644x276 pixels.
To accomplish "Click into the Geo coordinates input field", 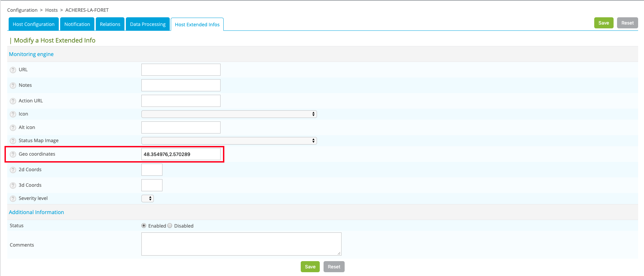I will pos(181,154).
